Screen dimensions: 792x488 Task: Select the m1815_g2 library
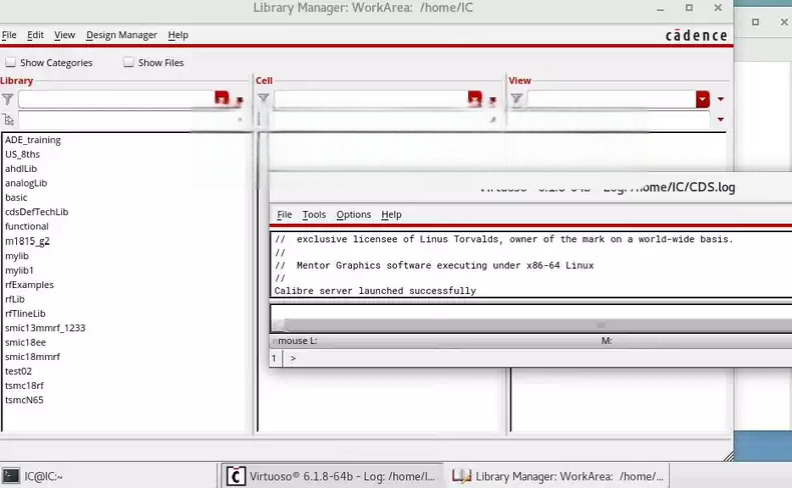click(x=27, y=241)
